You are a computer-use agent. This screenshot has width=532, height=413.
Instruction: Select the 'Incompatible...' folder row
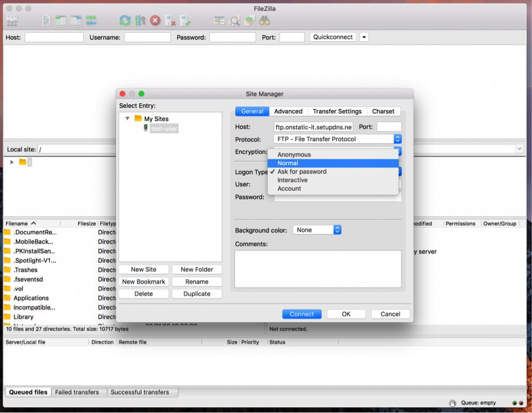click(59, 308)
